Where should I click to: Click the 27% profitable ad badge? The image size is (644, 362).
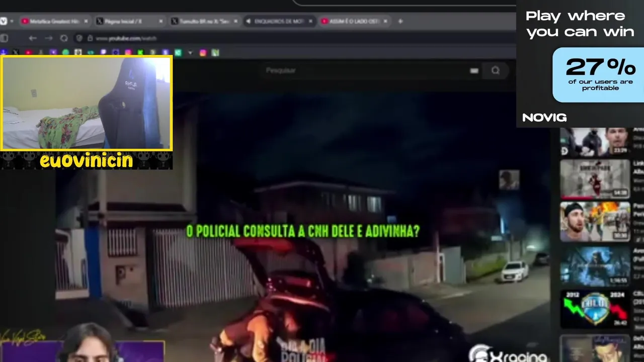click(x=598, y=75)
